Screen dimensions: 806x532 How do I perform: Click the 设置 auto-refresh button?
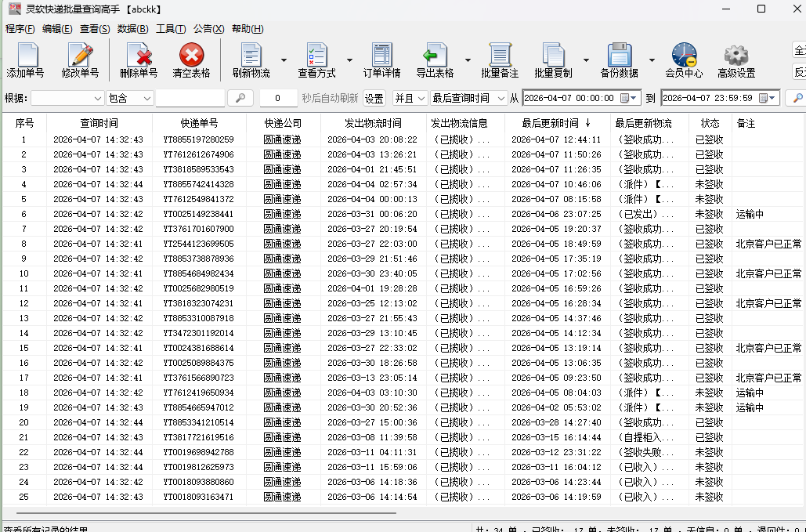click(x=374, y=98)
